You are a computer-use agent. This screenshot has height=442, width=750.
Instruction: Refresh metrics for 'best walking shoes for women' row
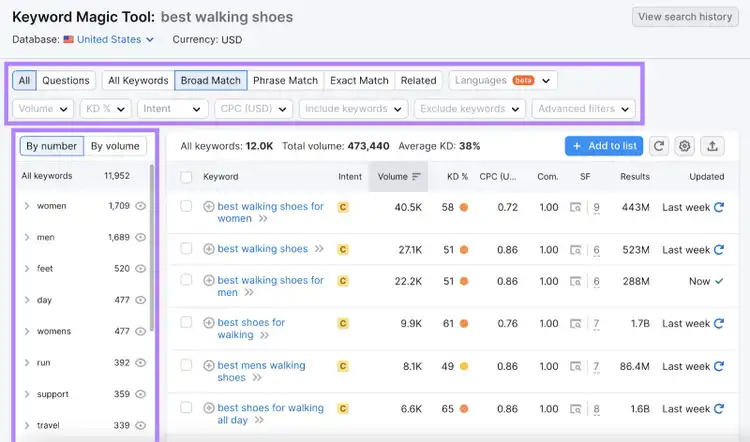click(x=718, y=207)
